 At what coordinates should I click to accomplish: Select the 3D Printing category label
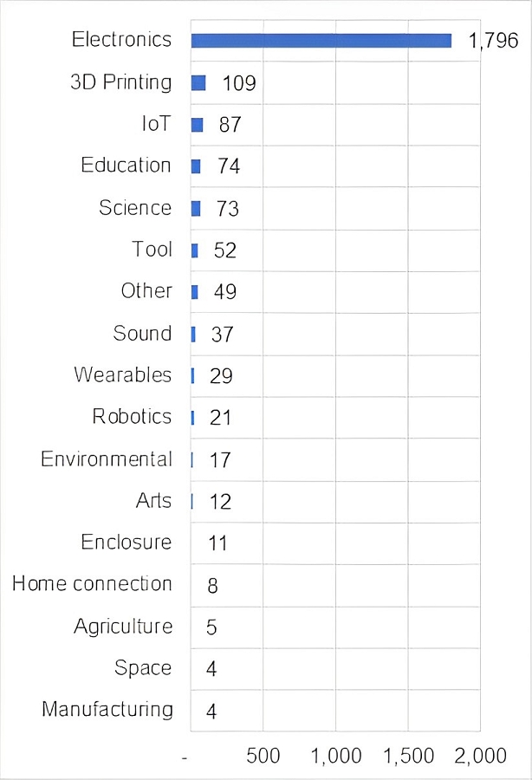(x=120, y=82)
